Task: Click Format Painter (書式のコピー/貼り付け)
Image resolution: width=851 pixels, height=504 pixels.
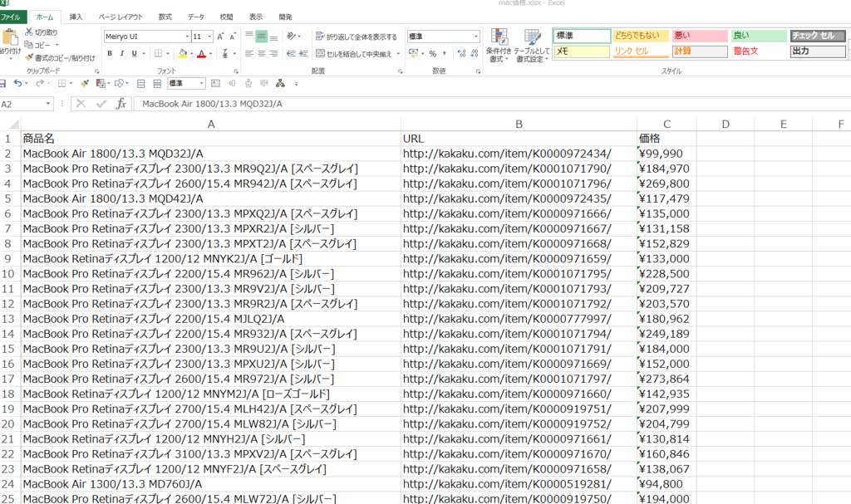Action: [60, 57]
